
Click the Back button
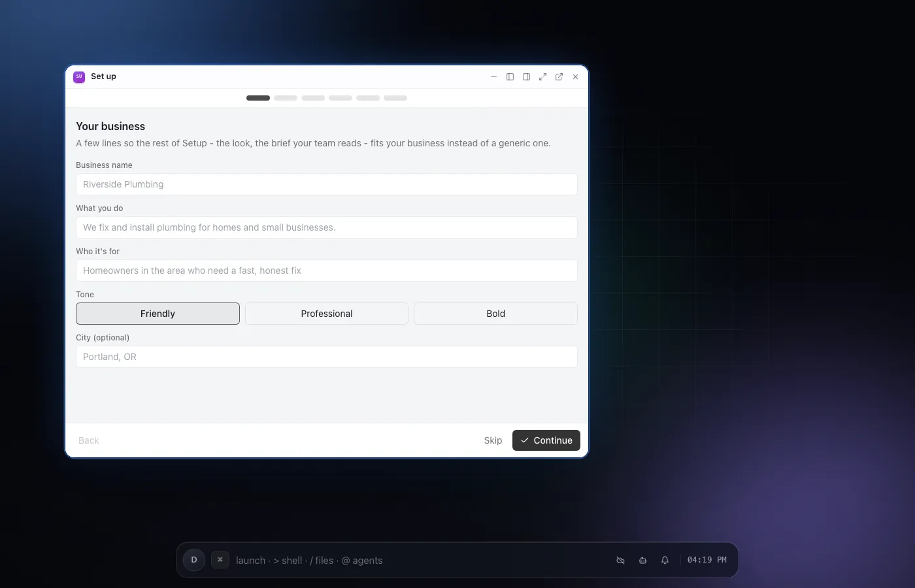pyautogui.click(x=89, y=440)
